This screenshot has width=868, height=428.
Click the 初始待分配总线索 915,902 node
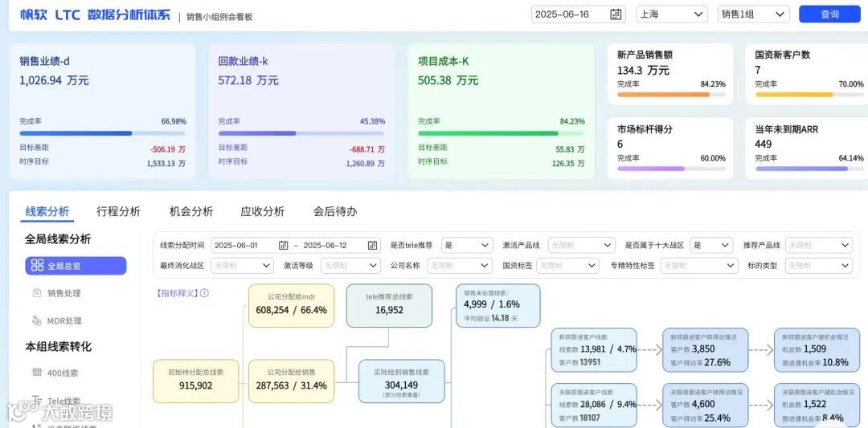point(196,381)
